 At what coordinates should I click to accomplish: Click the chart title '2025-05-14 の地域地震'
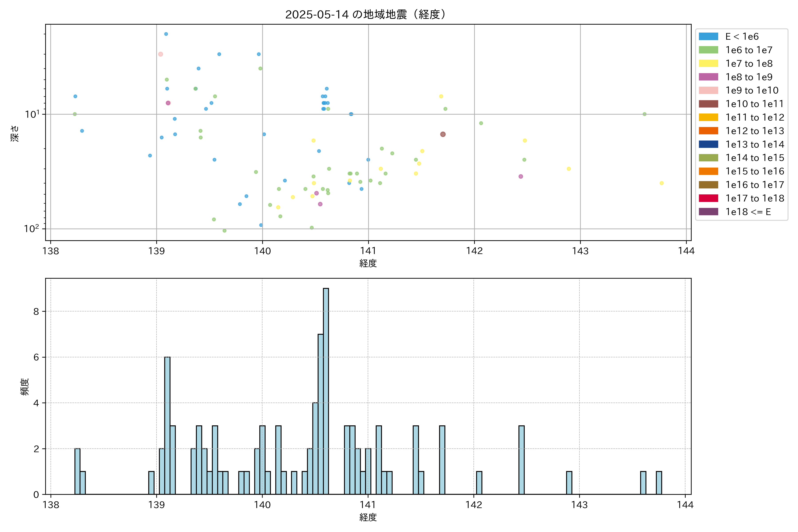pos(365,15)
